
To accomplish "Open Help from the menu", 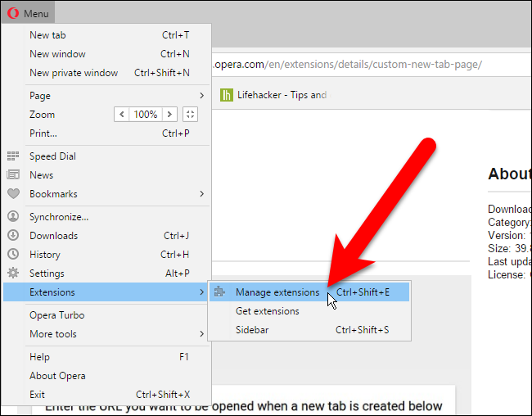I will (109, 357).
